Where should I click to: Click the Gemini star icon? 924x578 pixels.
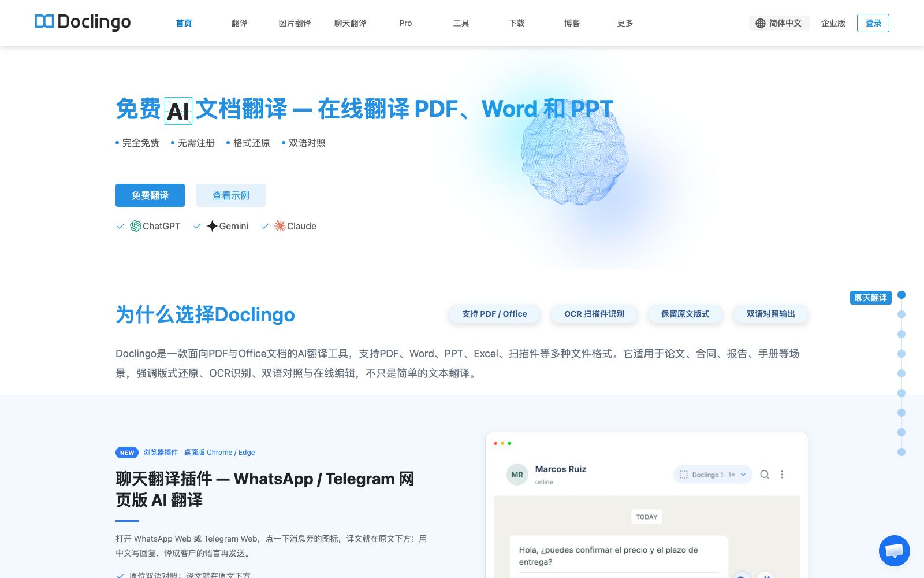point(212,226)
